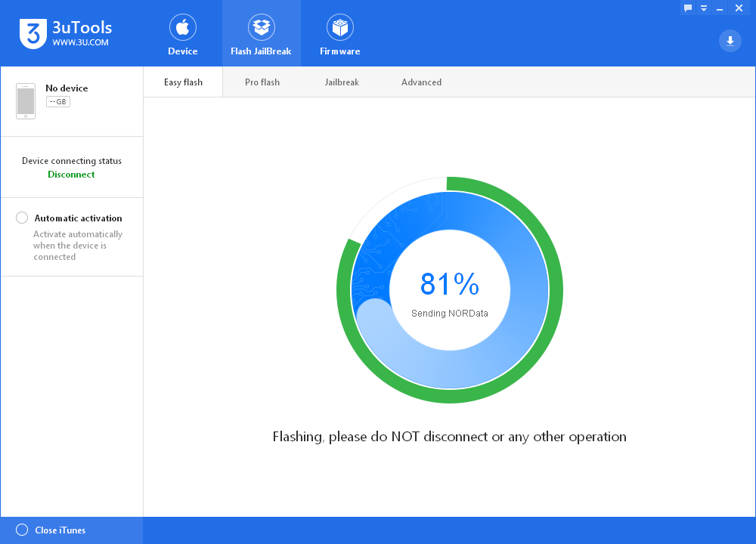This screenshot has height=544, width=756.
Task: Open the download manager arrow icon
Action: coord(730,41)
